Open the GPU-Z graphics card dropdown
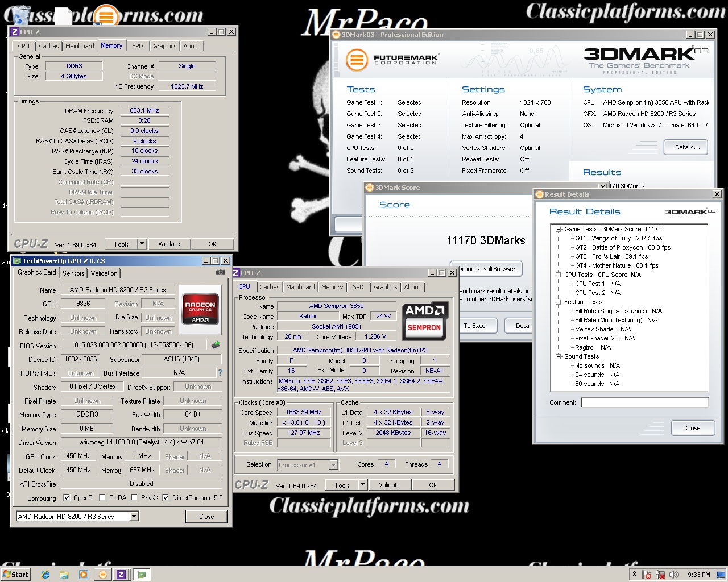 point(134,516)
